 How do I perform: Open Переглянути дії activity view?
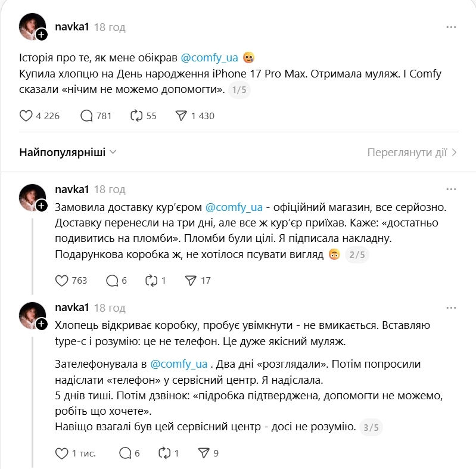412,153
